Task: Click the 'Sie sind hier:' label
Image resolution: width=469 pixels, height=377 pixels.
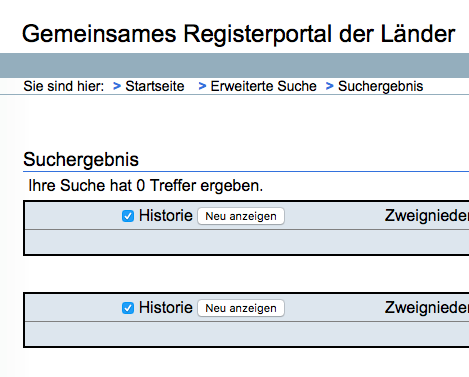Action: pos(64,86)
